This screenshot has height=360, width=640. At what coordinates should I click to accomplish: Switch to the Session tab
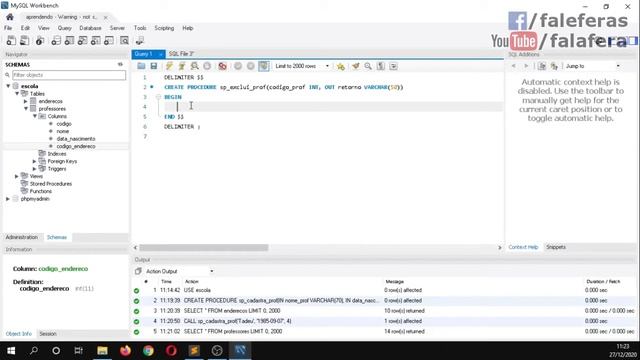click(x=48, y=333)
